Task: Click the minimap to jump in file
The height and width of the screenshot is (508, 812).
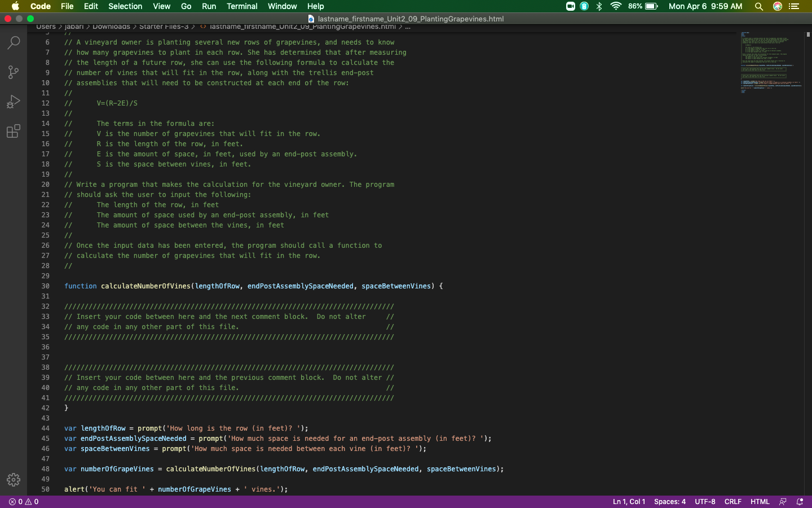Action: click(771, 62)
